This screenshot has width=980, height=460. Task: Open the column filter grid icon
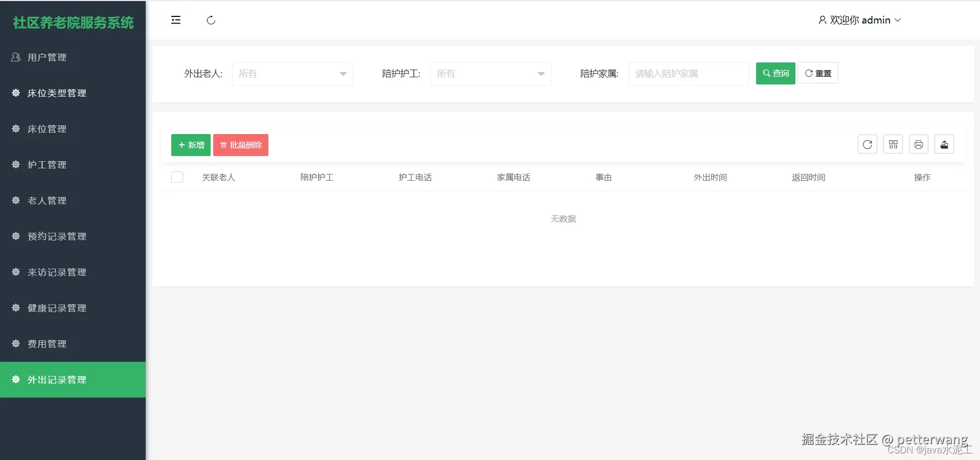pos(893,144)
